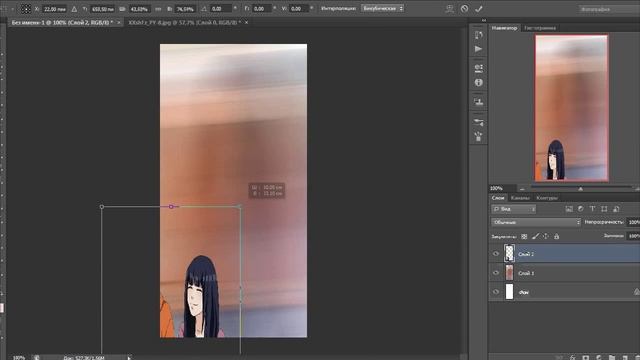The width and height of the screenshot is (640, 360).
Task: Click the width percentage input field
Action: [140, 9]
